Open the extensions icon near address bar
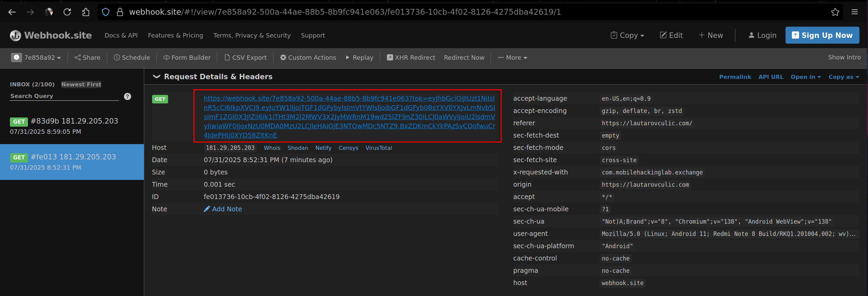 pyautogui.click(x=86, y=12)
